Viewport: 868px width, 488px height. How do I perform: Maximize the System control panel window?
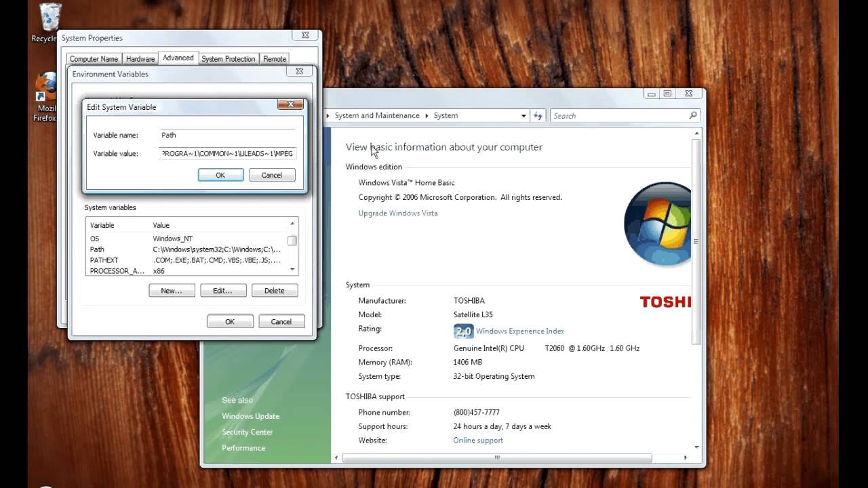pyautogui.click(x=668, y=94)
